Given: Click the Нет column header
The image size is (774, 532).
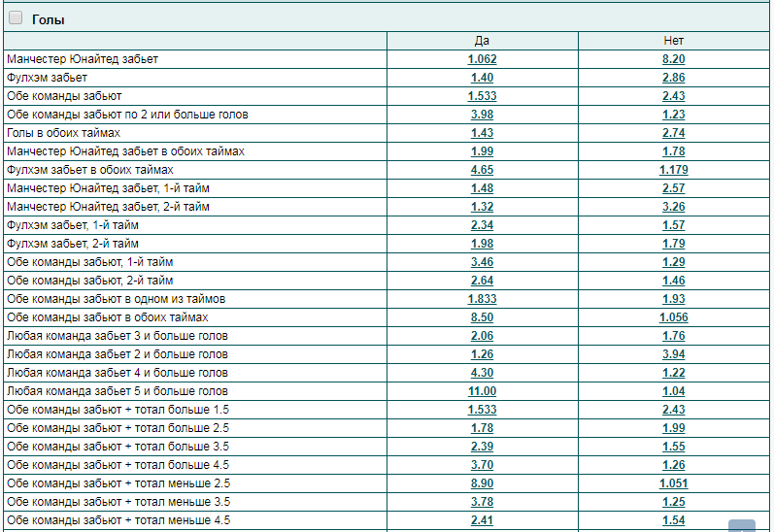Looking at the screenshot, I should pyautogui.click(x=673, y=41).
